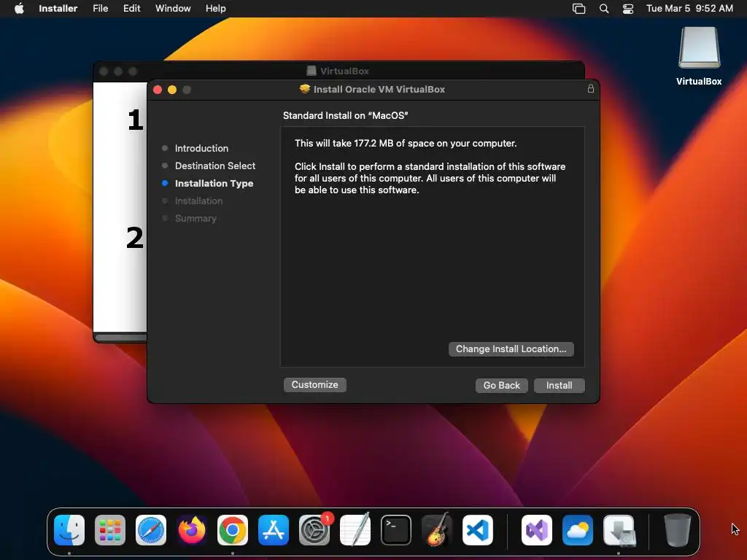Image resolution: width=747 pixels, height=560 pixels.
Task: Open Spotlight search in the menu bar
Action: pyautogui.click(x=603, y=8)
